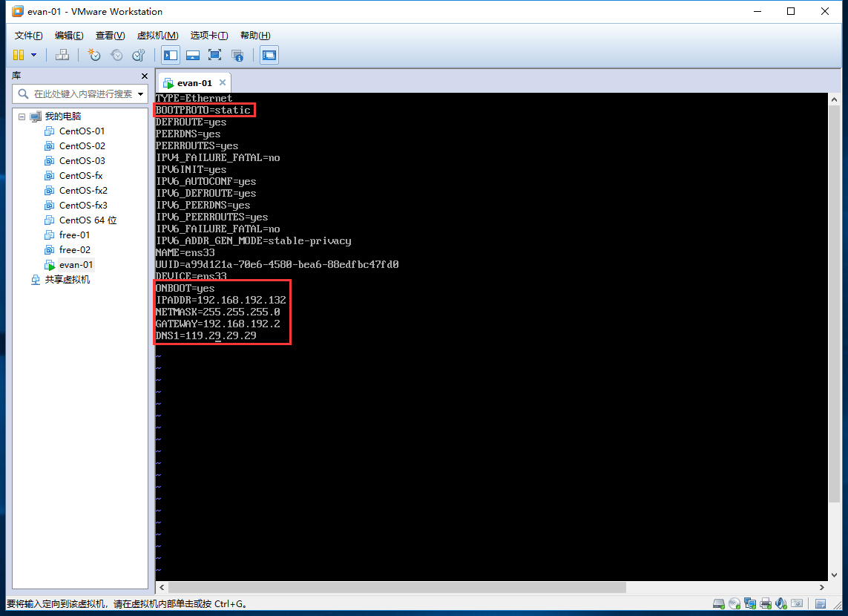Open the 编辑(E) menu
This screenshot has height=616, width=848.
[x=69, y=36]
